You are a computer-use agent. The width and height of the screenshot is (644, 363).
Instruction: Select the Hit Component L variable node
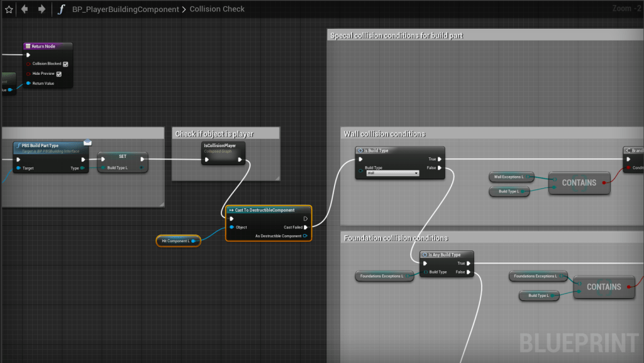click(177, 240)
